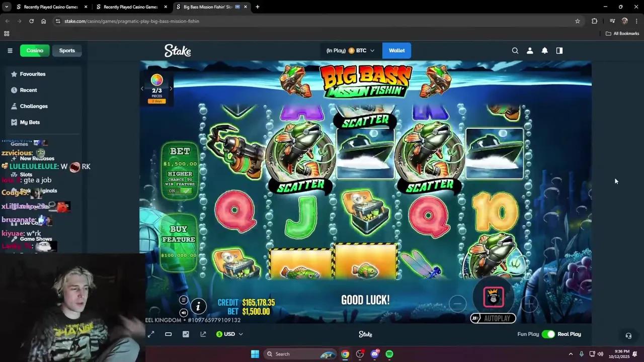
Task: Open the USD currency dropdown
Action: coord(230,334)
